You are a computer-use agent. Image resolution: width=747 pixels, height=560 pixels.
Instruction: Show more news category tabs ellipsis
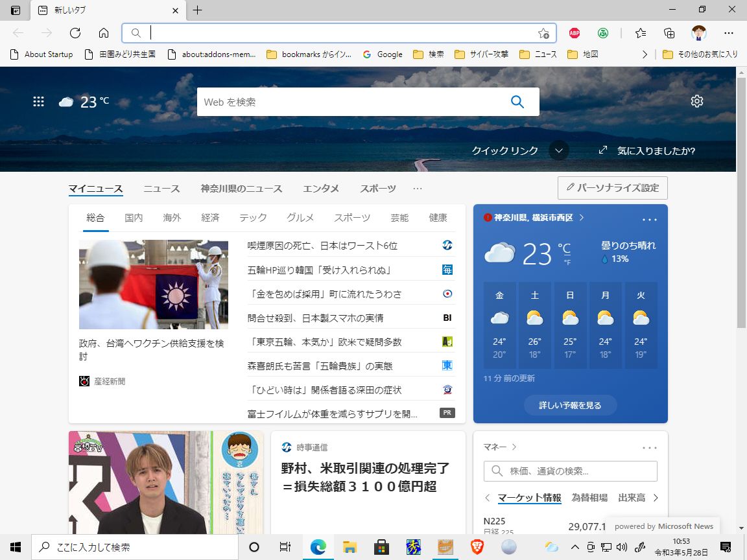tap(418, 189)
